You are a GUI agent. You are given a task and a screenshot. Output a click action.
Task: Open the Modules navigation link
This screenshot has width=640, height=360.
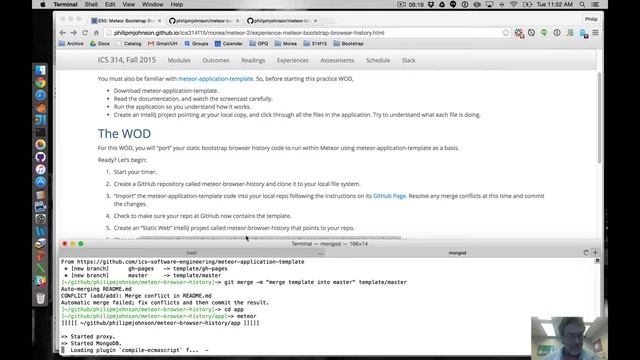179,60
